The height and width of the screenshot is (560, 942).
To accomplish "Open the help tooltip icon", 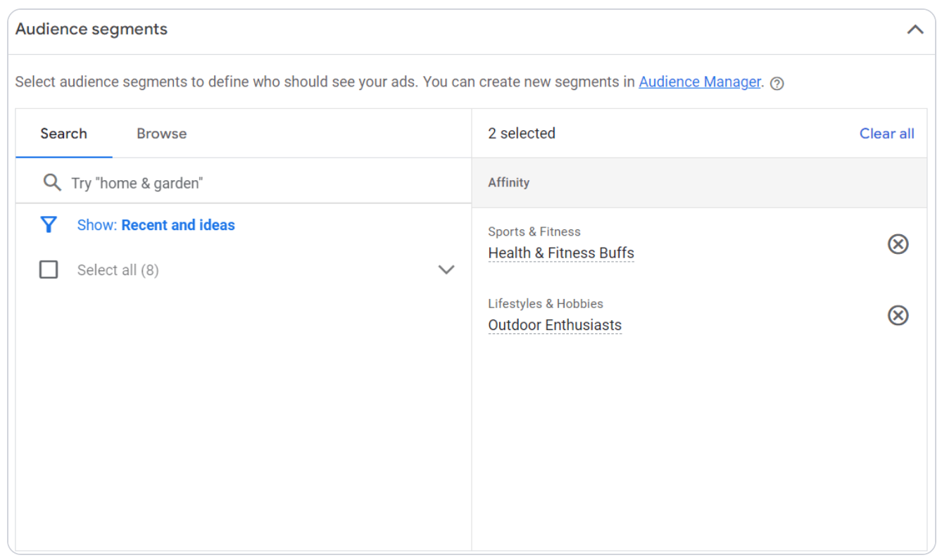I will (x=777, y=83).
